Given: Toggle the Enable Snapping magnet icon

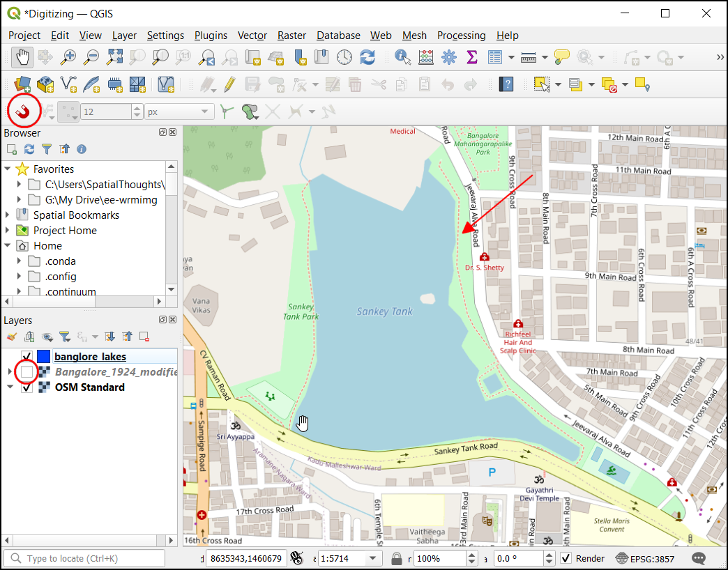Looking at the screenshot, I should coord(23,111).
